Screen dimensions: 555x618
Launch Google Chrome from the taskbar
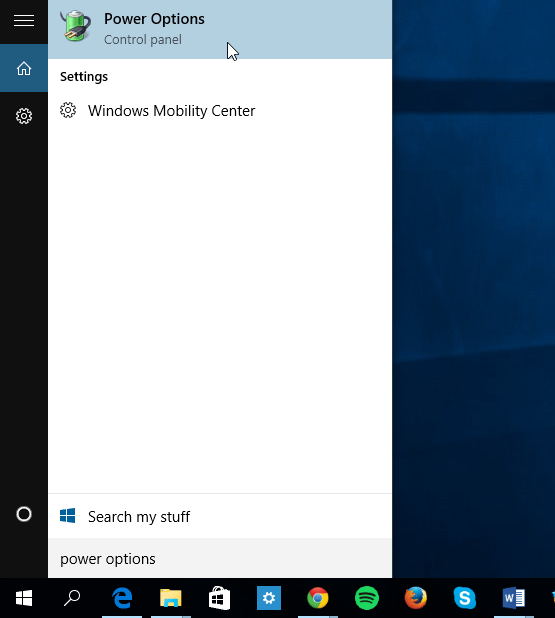point(318,598)
